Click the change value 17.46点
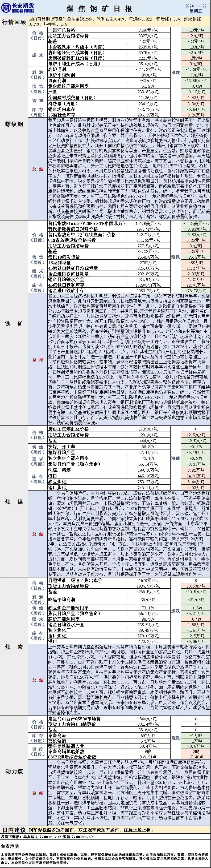The height and width of the screenshot is (868, 211). tap(196, 757)
